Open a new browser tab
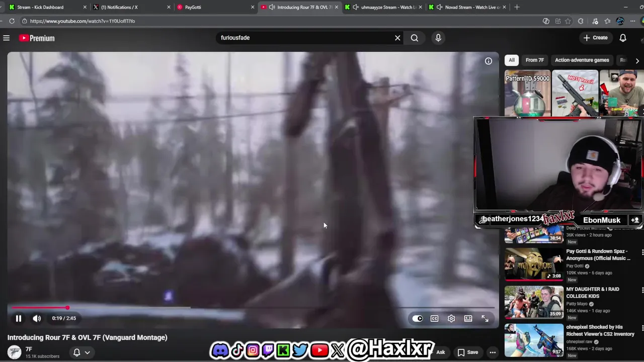Viewport: 644px width, 362px height. tap(517, 7)
